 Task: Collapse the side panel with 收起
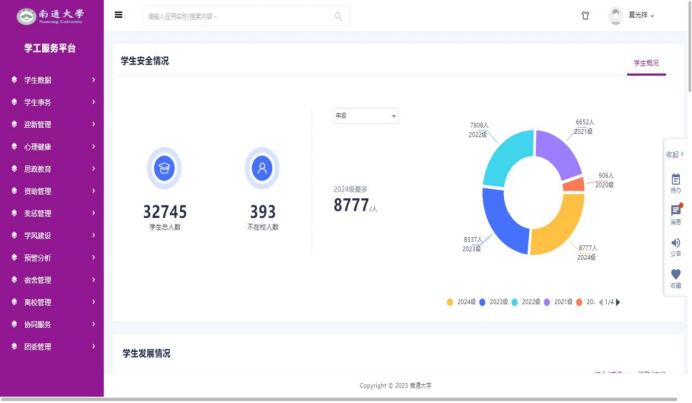tap(676, 155)
